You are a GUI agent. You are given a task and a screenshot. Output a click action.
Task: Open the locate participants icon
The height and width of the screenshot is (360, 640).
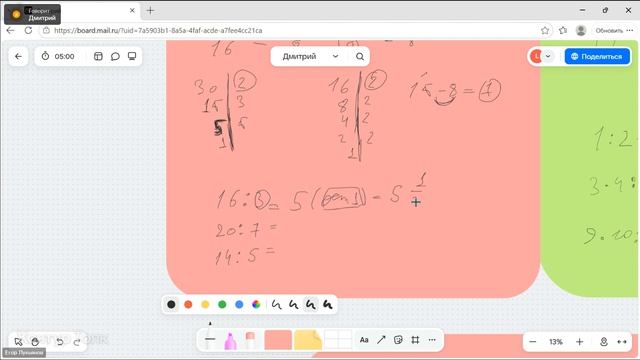[x=604, y=342]
